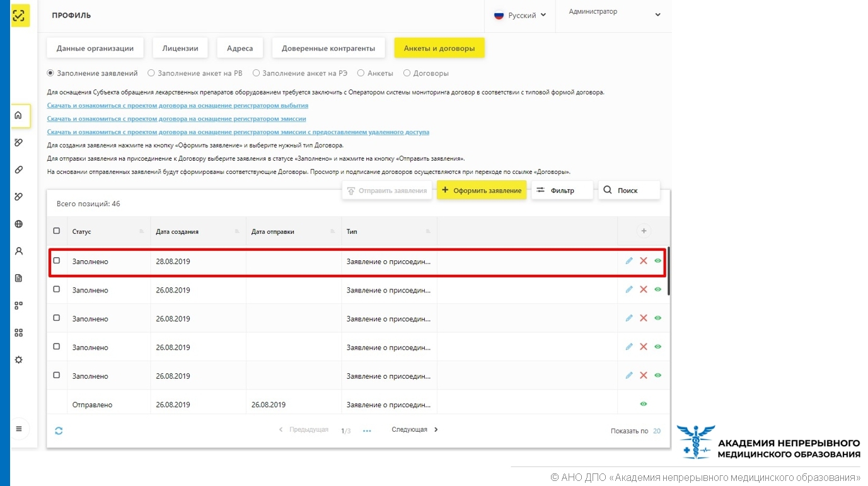Sort by the Дата отправки column icon

click(x=332, y=231)
